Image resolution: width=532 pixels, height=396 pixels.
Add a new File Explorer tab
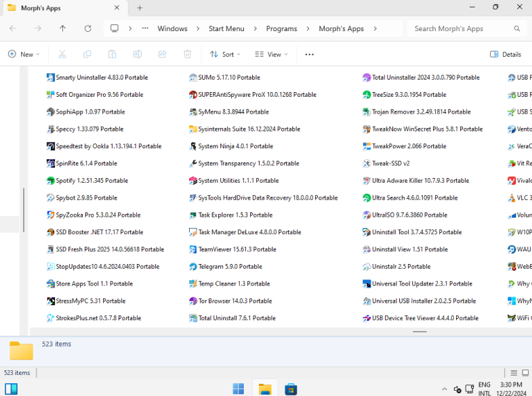point(140,8)
